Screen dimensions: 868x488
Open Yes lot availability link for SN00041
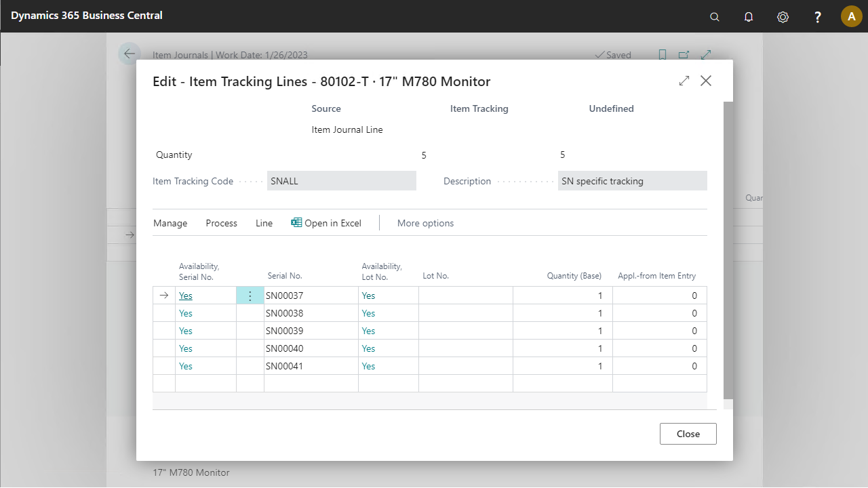point(368,366)
